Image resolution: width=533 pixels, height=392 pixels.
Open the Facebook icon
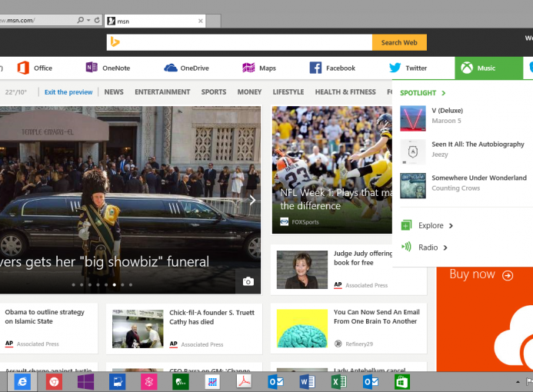coord(315,68)
